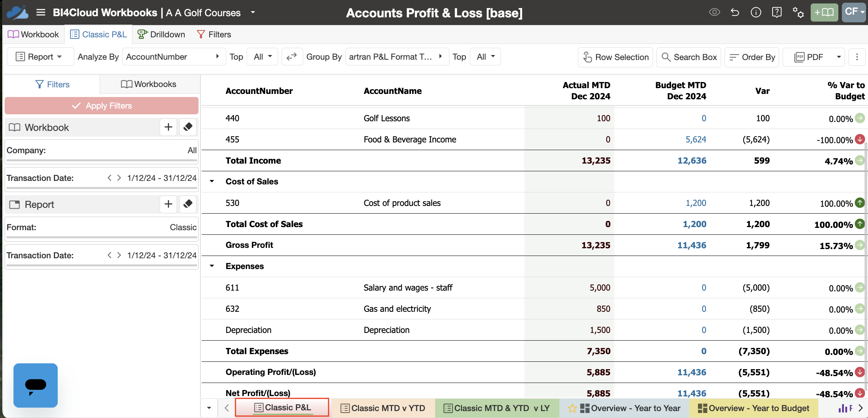868x418 pixels.
Task: Open the help question mark icon
Action: [x=776, y=12]
